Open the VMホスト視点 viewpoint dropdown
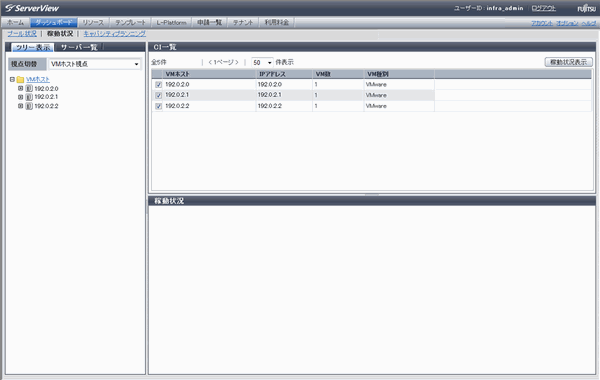 coord(95,64)
